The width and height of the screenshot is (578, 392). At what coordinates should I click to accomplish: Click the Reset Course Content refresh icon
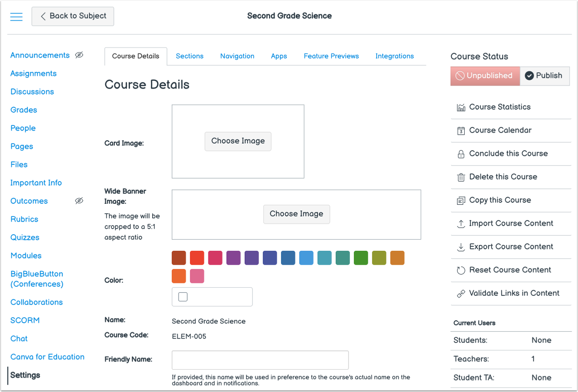coord(461,270)
